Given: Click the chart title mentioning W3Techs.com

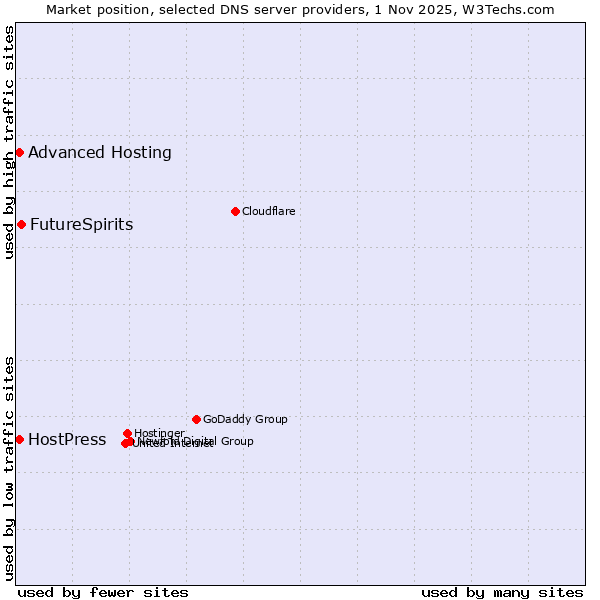Looking at the screenshot, I should click(300, 9).
